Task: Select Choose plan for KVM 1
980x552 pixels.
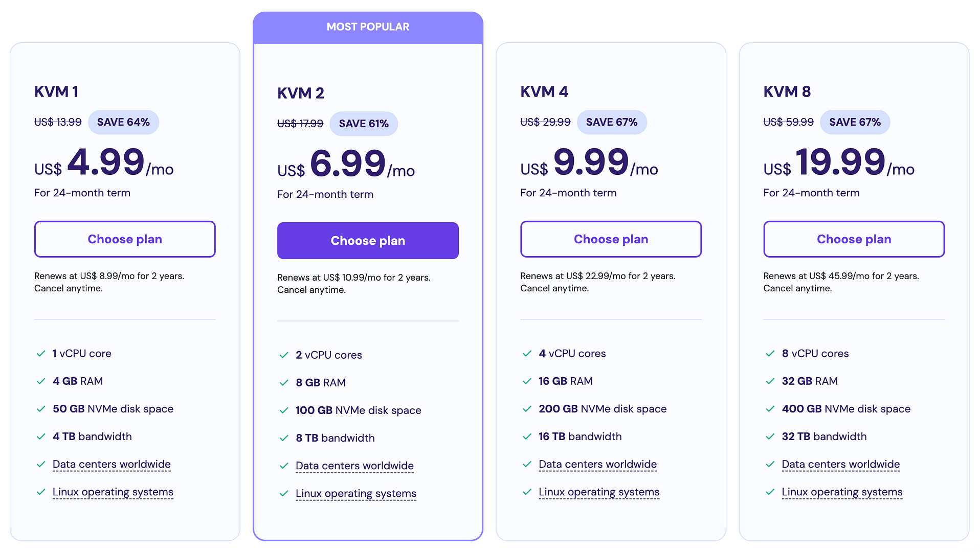Action: point(124,239)
